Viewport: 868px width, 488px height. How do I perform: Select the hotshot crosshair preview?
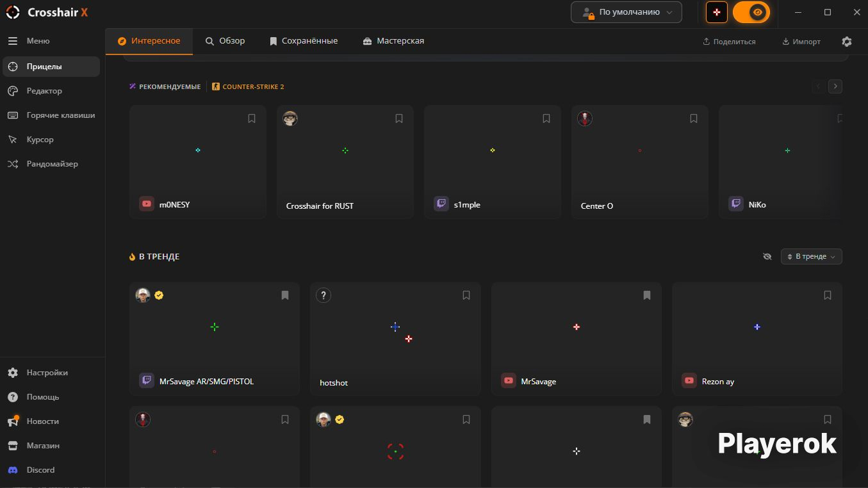click(395, 327)
